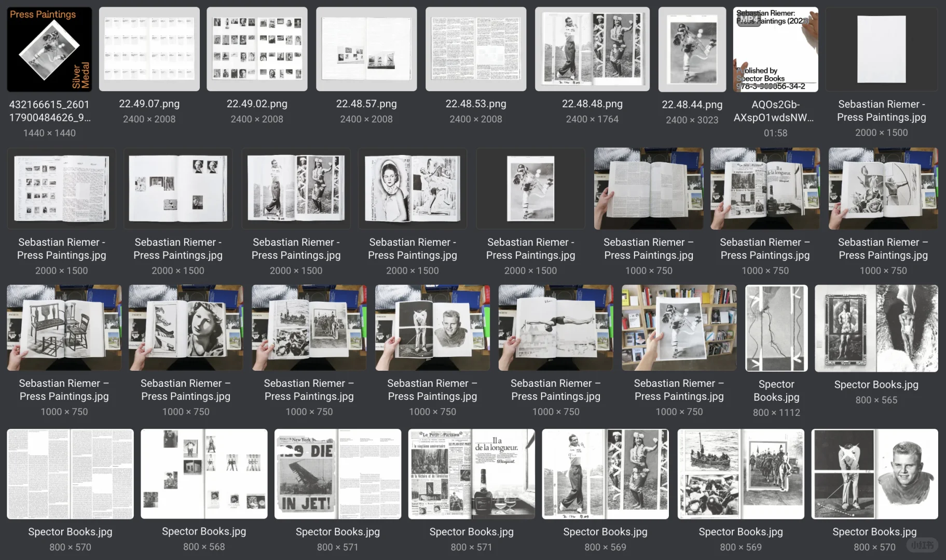Open Spector Books golfer and hula dancers thumbnail

pyautogui.click(x=605, y=474)
